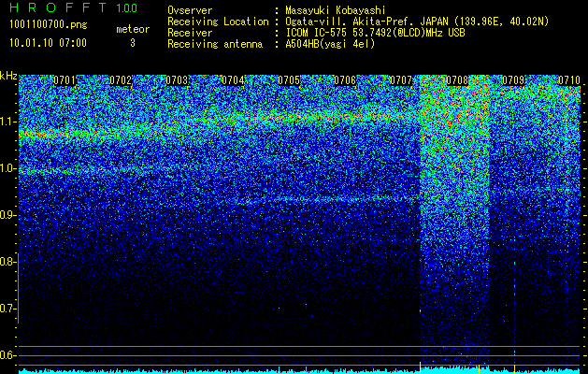Click the 0.7 frequency axis label
This screenshot has width=588, height=374.
tap(7, 309)
